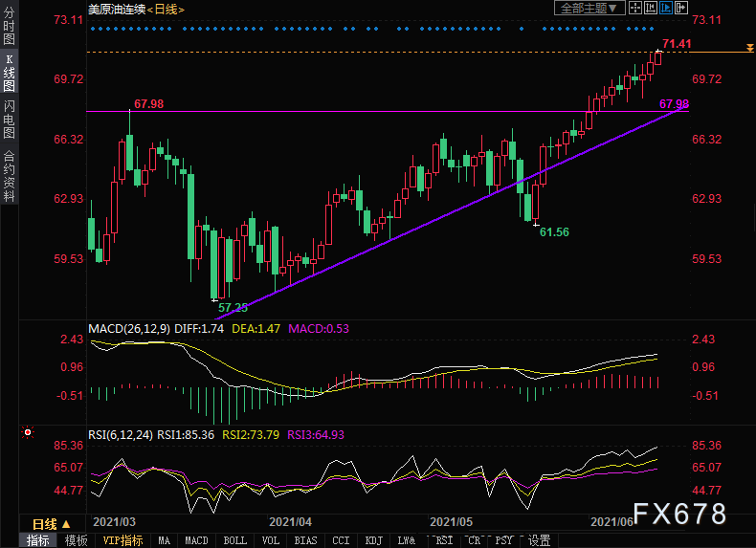Click the MACD(26,12,9) panel label

129,329
